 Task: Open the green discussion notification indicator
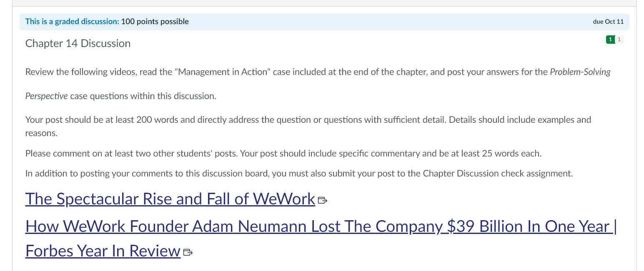610,39
